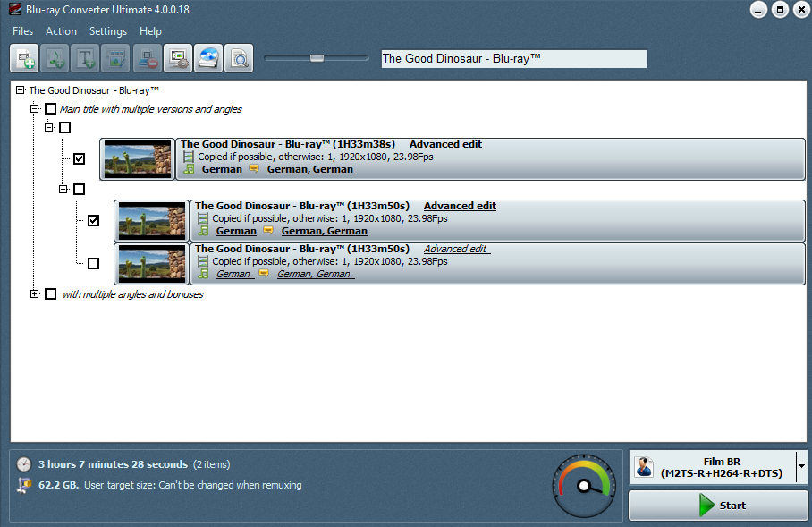Click filmstrip icon of unchecked 1H33m50s title
Image resolution: width=812 pixels, height=527 pixels.
click(x=203, y=261)
